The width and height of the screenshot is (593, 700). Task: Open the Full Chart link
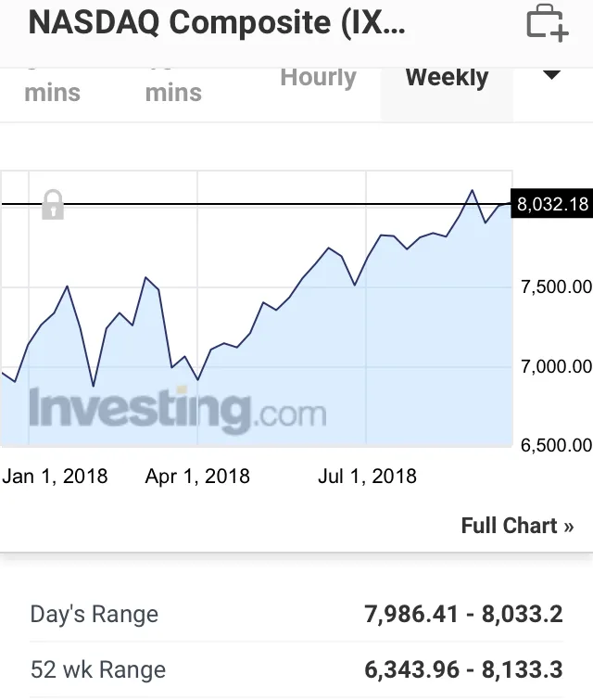coord(517,526)
